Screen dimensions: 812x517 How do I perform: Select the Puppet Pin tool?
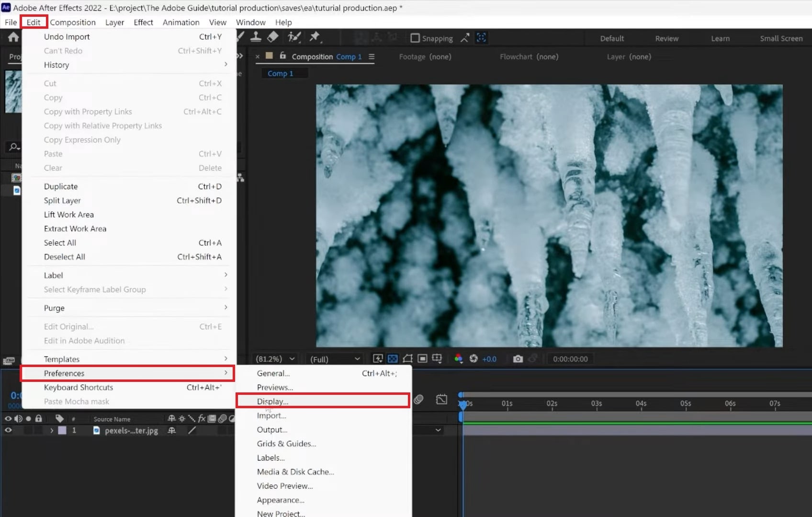point(315,37)
